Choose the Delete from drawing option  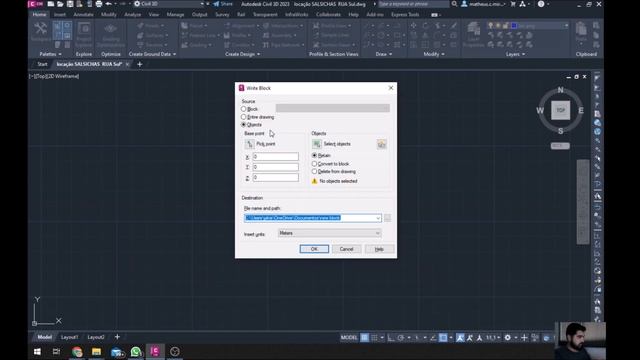(x=314, y=171)
